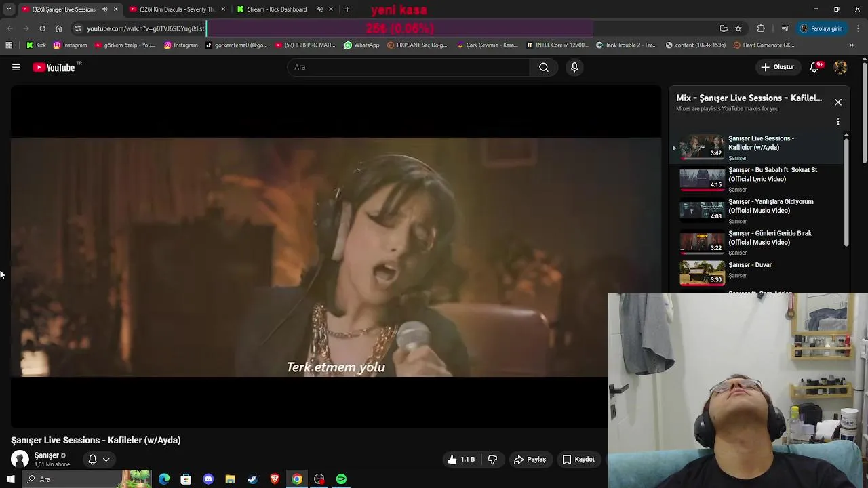The width and height of the screenshot is (868, 488).
Task: Open the INTEL Core i7 12700 bookmark
Action: pyautogui.click(x=557, y=45)
